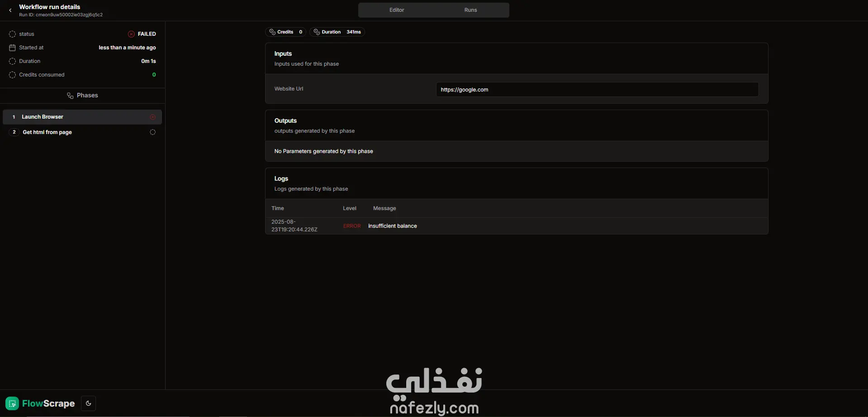This screenshot has width=868, height=417.
Task: Click the calendar icon beside Started at
Action: [12, 47]
